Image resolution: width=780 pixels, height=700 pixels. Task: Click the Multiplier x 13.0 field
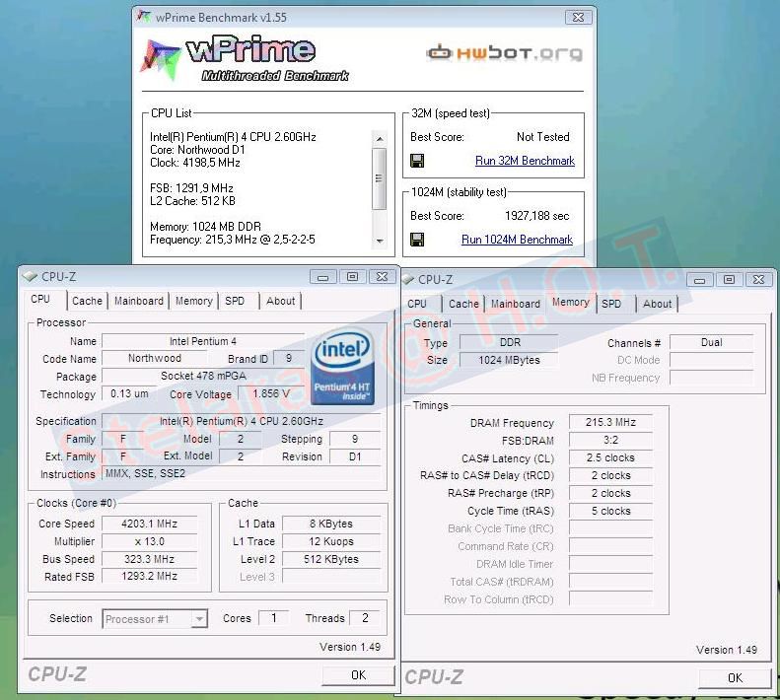coord(149,541)
